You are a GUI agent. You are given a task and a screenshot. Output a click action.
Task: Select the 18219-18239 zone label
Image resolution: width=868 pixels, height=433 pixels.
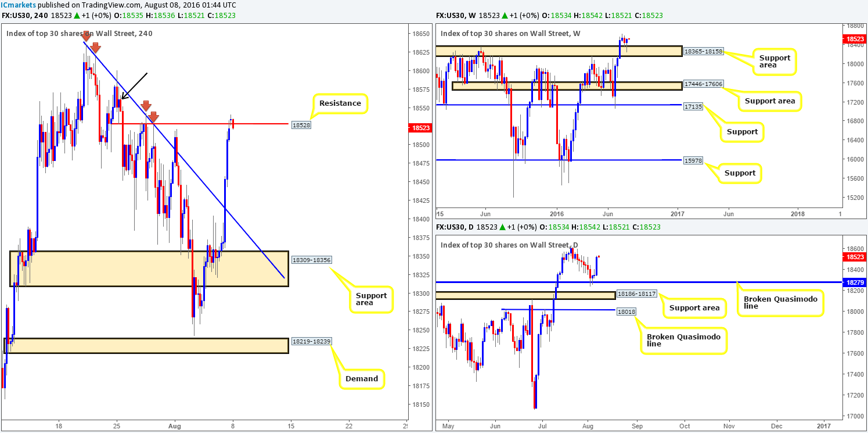point(311,341)
